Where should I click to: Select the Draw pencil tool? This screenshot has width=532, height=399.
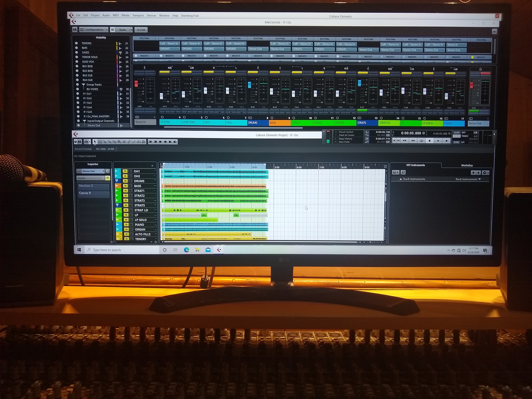[x=129, y=142]
